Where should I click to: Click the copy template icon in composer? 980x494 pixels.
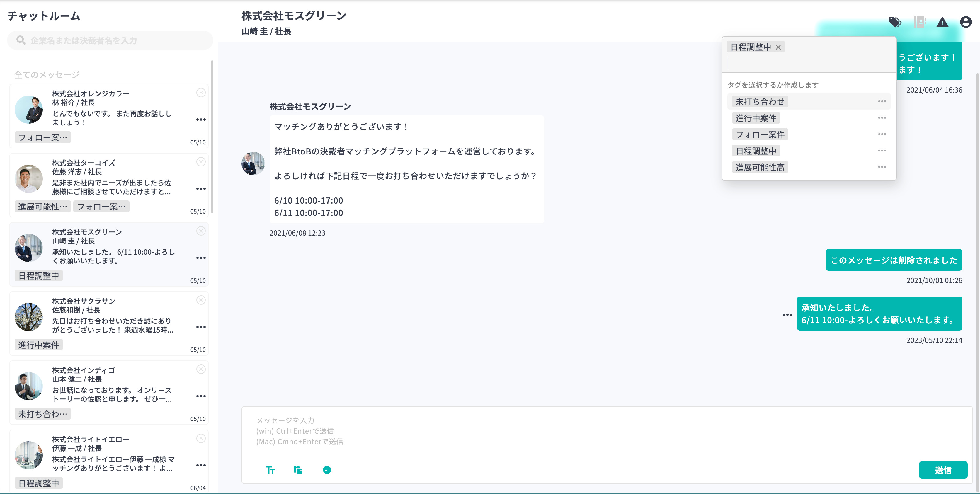[x=298, y=470]
